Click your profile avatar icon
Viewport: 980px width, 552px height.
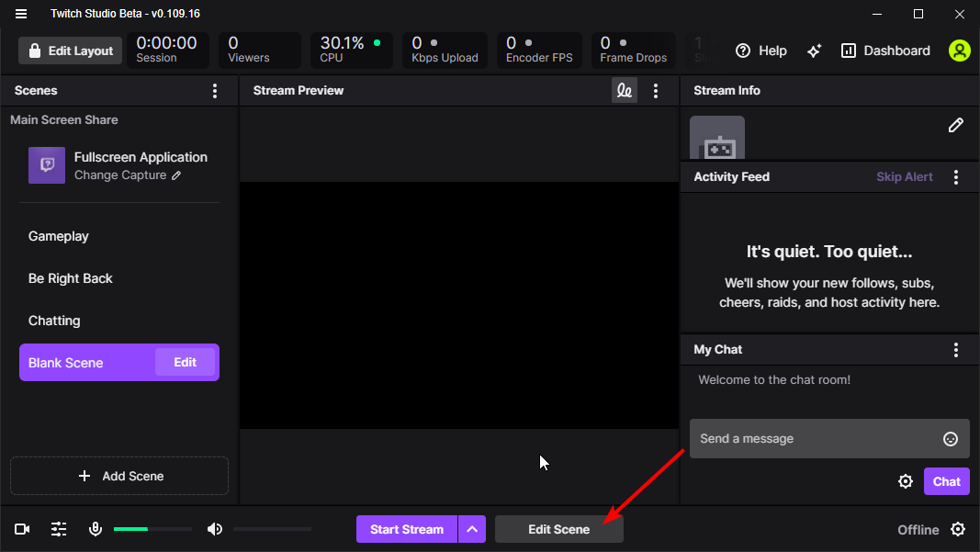[959, 51]
